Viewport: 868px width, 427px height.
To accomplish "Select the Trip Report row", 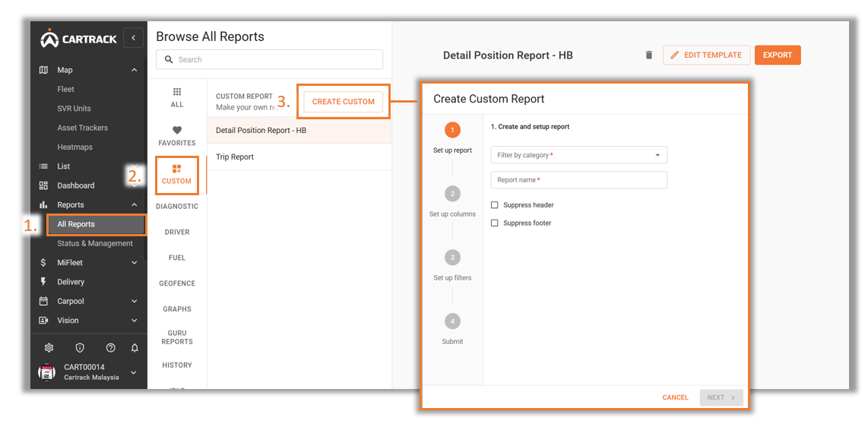I will click(x=299, y=157).
